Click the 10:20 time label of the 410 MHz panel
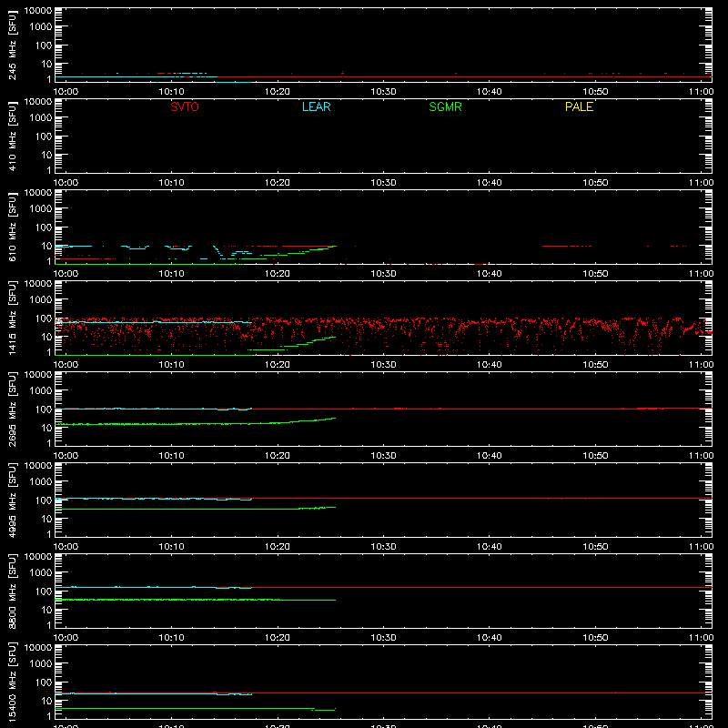728x728 pixels. (x=278, y=183)
